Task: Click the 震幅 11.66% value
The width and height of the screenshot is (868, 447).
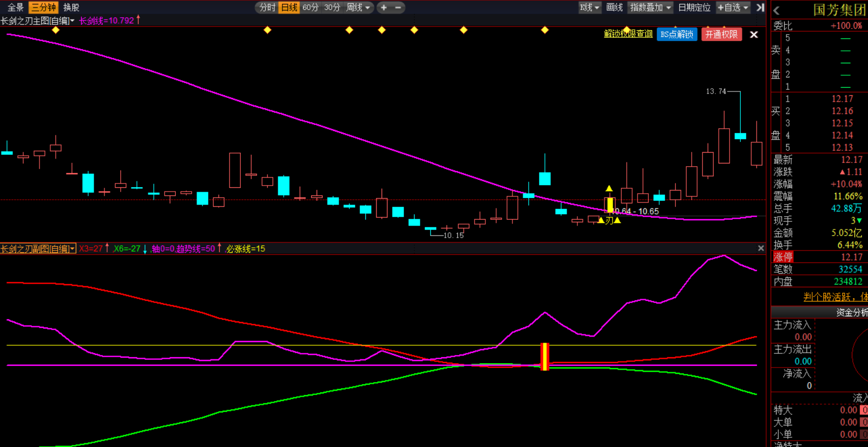Action: (848, 196)
